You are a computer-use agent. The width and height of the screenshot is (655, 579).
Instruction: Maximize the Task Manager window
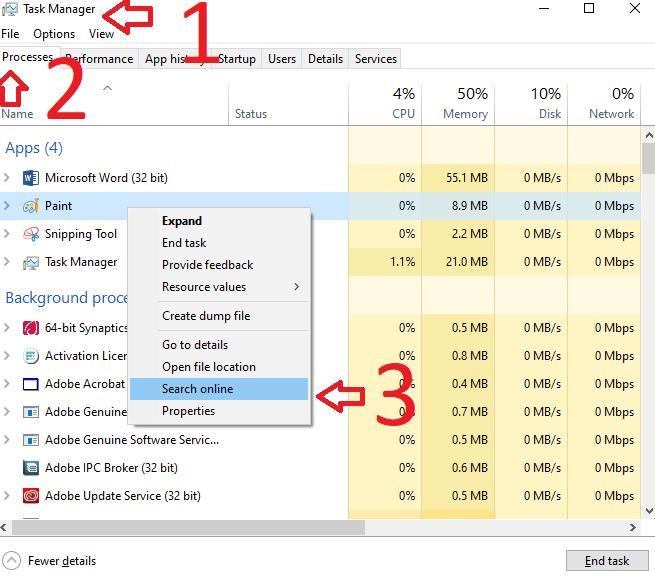(x=589, y=8)
